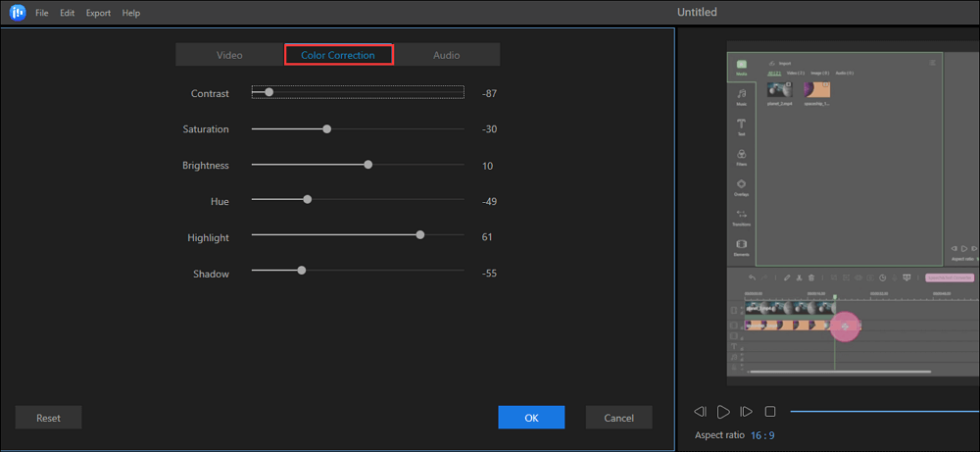Reset color correction values
Screen dimensions: 980x452
click(48, 418)
